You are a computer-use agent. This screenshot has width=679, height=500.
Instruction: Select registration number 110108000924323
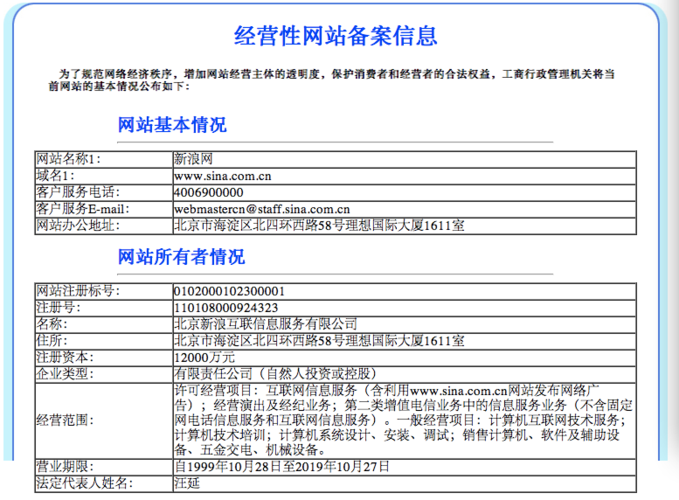pos(226,308)
